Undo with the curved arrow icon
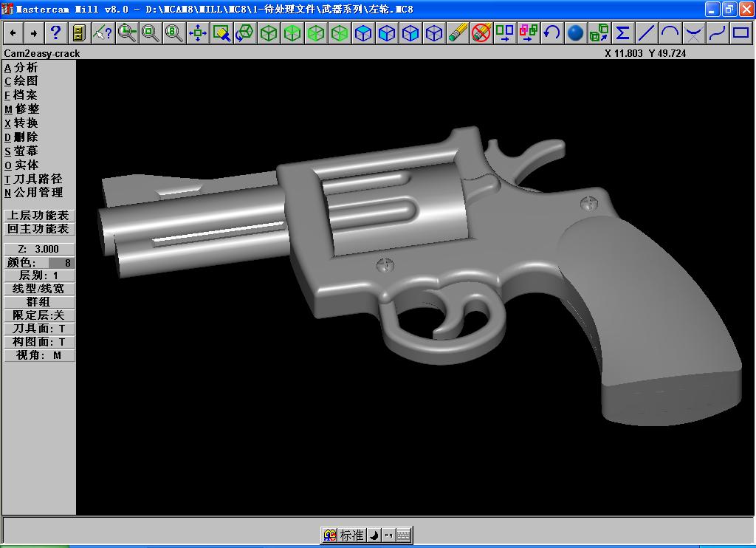 tap(552, 33)
